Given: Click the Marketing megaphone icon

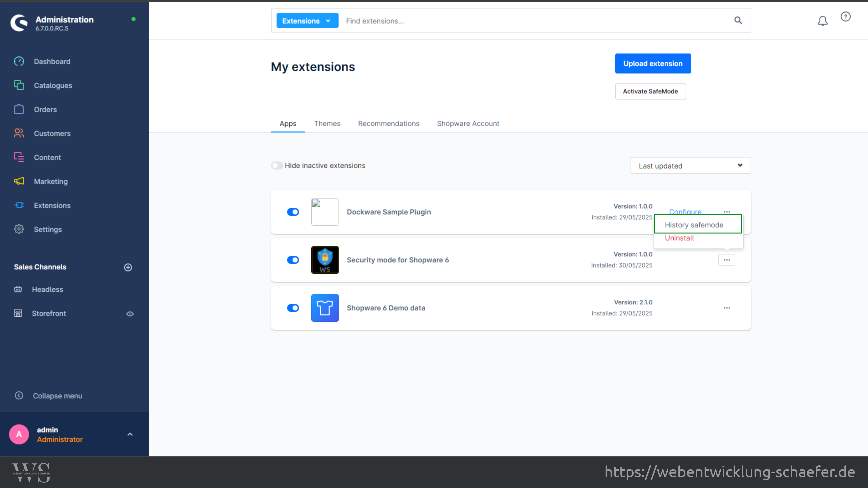Looking at the screenshot, I should point(19,181).
